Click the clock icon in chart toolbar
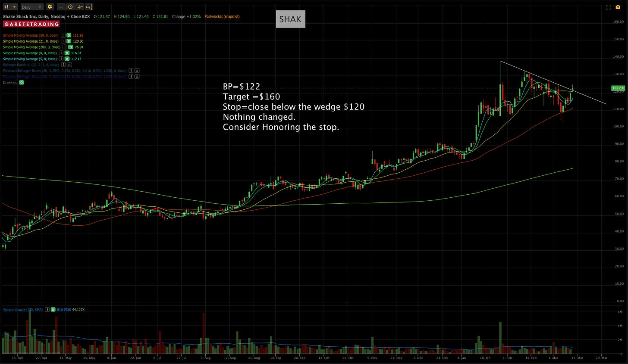 [70, 7]
